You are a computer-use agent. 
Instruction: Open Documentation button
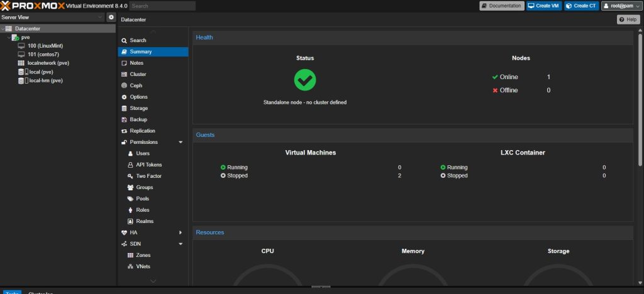[501, 6]
